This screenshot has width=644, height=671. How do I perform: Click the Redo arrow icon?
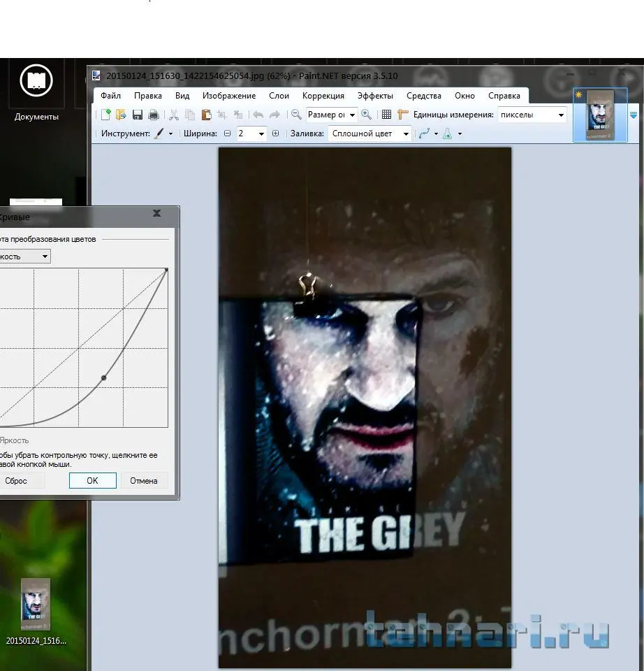pos(275,115)
